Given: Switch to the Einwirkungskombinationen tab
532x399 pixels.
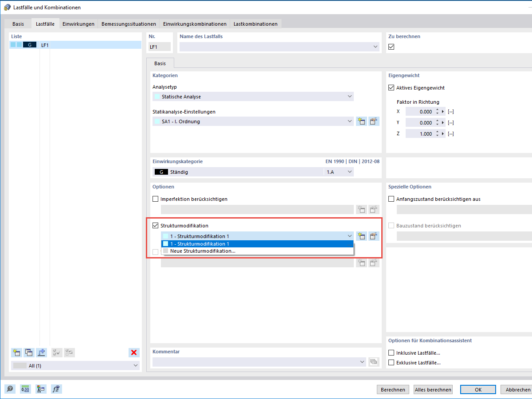Looking at the screenshot, I should click(x=195, y=23).
